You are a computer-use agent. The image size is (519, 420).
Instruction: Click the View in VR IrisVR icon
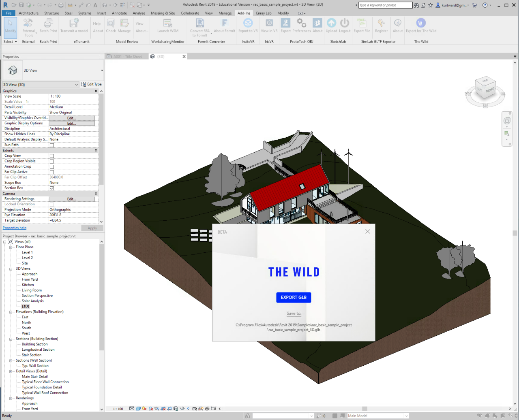point(269,23)
